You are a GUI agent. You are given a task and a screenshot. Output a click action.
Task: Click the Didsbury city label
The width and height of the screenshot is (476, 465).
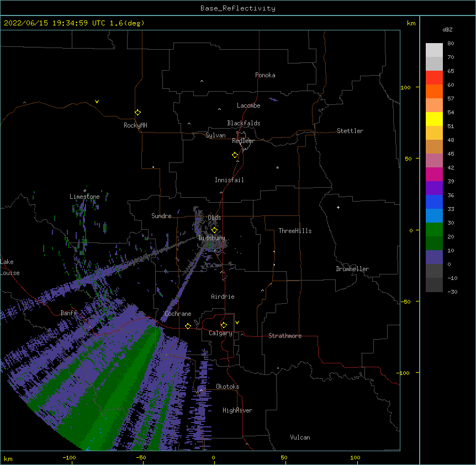pos(211,238)
